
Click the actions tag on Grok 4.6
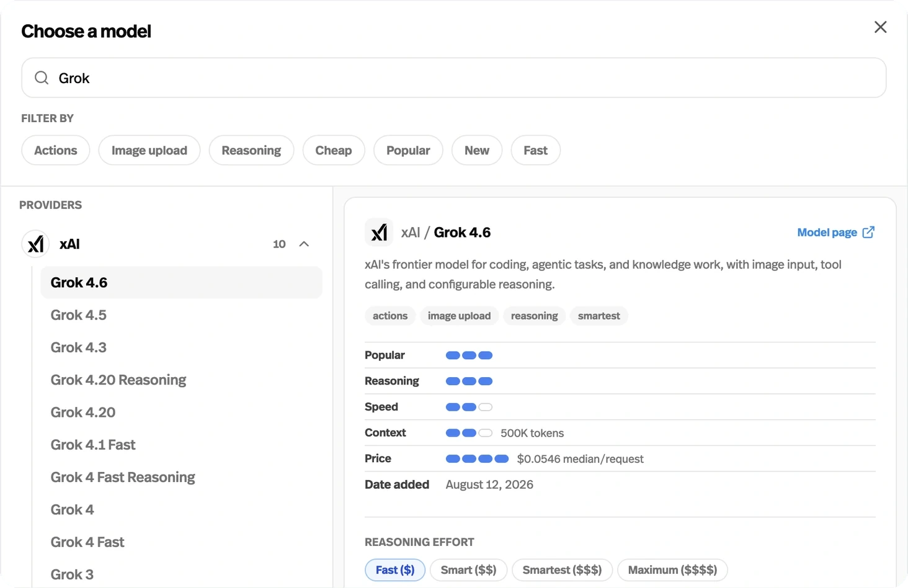click(x=390, y=316)
